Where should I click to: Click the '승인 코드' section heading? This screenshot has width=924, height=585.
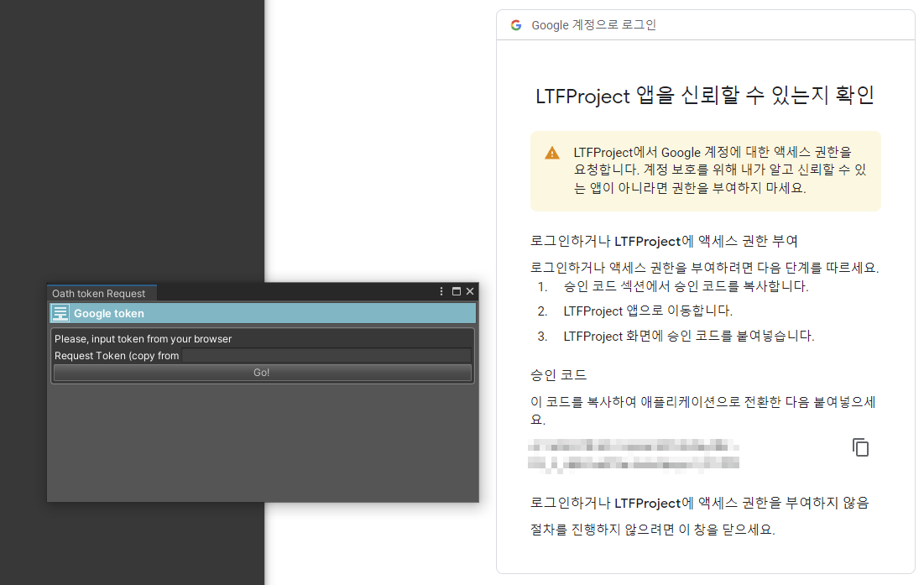[559, 375]
